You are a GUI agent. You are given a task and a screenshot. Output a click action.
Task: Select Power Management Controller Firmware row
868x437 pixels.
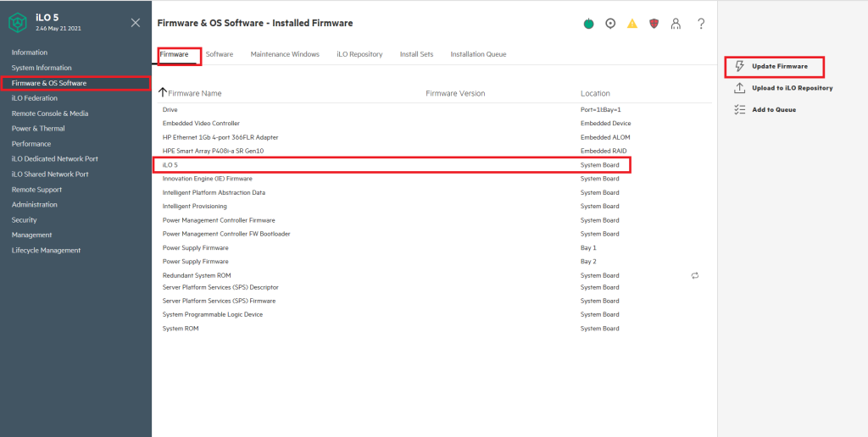click(x=435, y=220)
